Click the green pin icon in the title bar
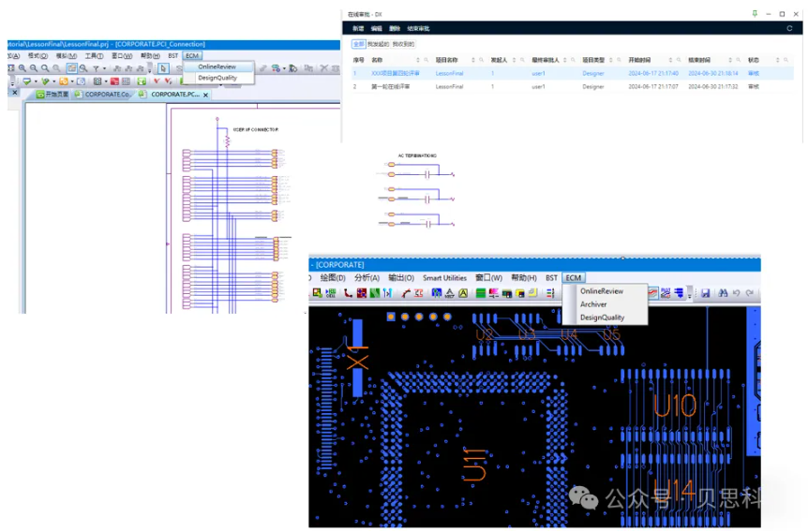The image size is (808, 532). point(755,14)
